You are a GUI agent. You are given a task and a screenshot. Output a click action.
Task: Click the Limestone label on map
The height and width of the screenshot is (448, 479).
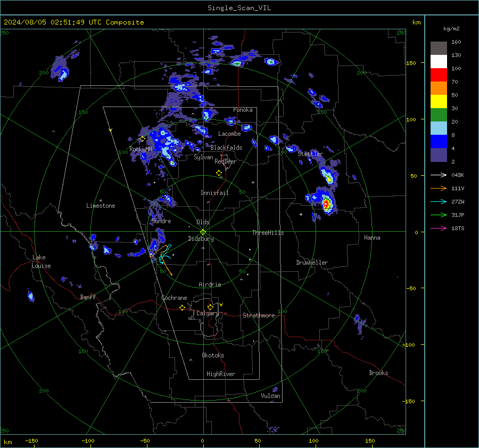pos(101,206)
